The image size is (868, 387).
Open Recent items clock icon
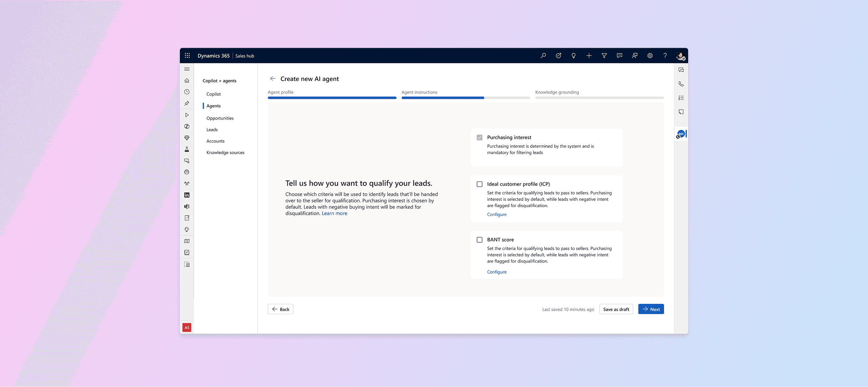[187, 92]
